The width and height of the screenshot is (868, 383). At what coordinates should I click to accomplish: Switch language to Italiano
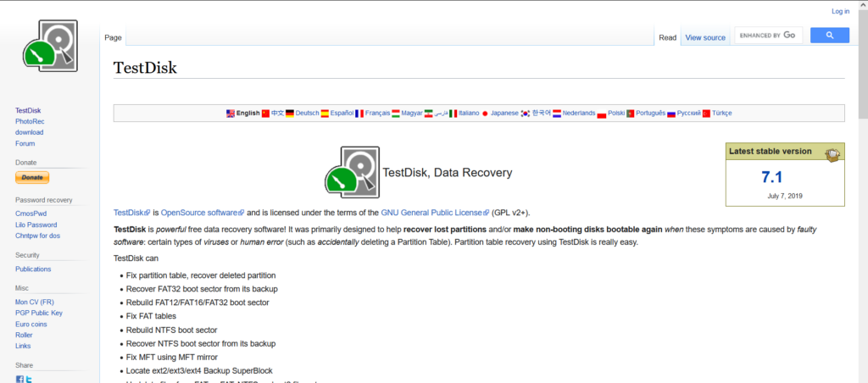469,114
